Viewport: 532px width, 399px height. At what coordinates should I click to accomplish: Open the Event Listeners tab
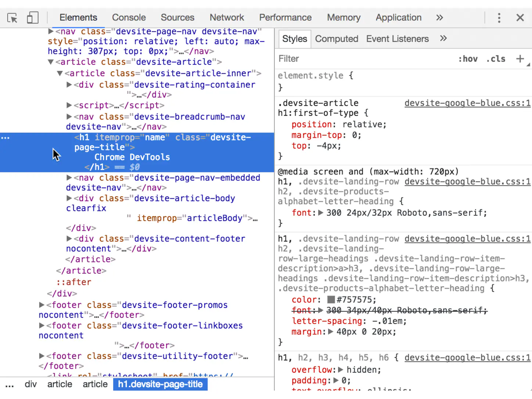(398, 39)
